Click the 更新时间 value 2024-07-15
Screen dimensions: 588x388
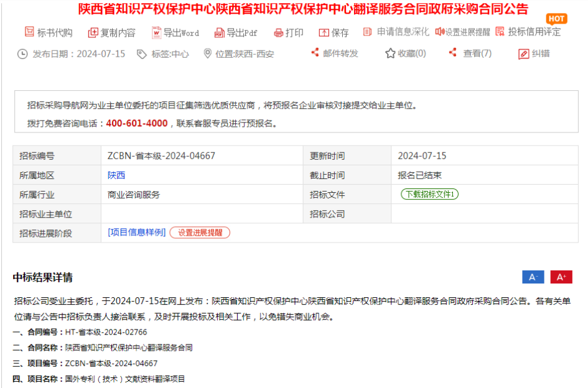click(422, 156)
